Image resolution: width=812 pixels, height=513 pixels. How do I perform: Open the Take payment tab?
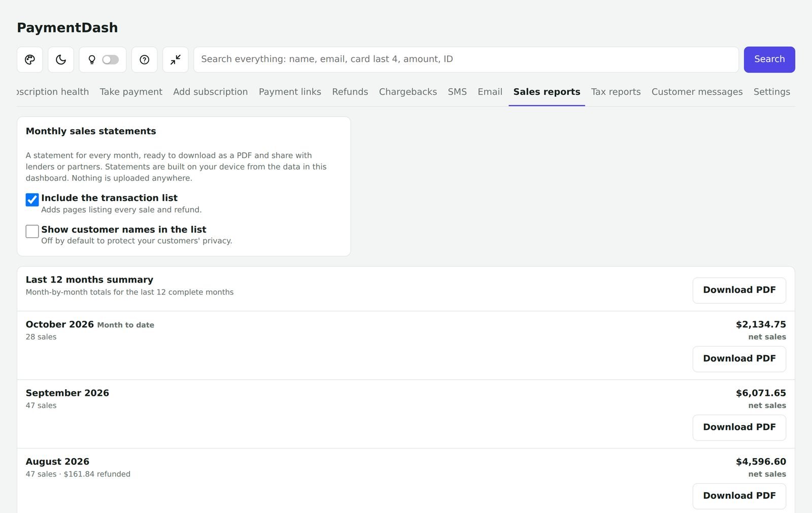[x=131, y=92]
